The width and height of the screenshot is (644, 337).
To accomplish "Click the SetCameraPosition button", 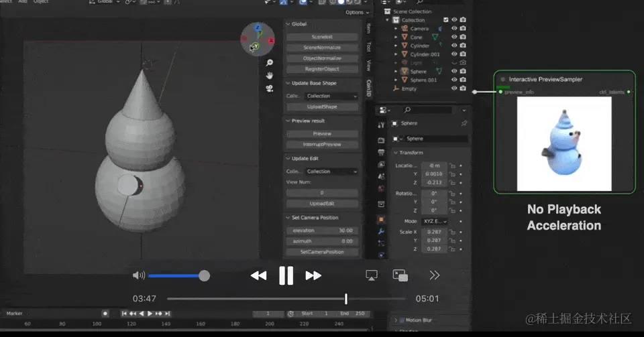I will (x=322, y=252).
